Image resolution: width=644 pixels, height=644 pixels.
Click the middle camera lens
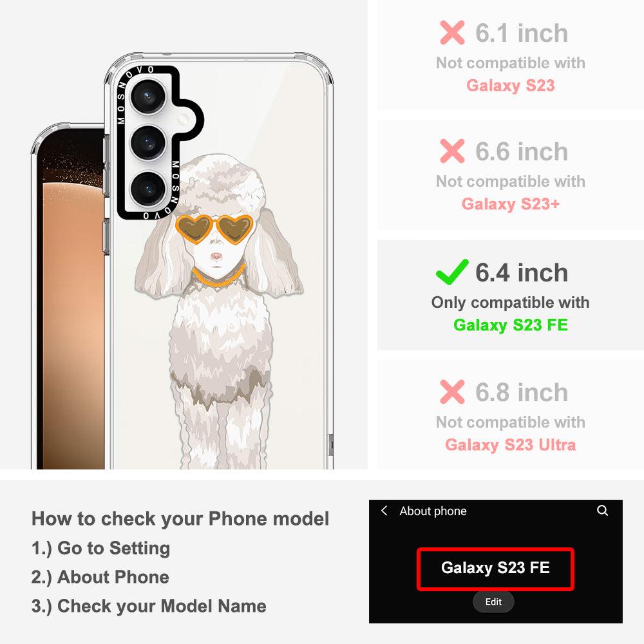click(148, 142)
